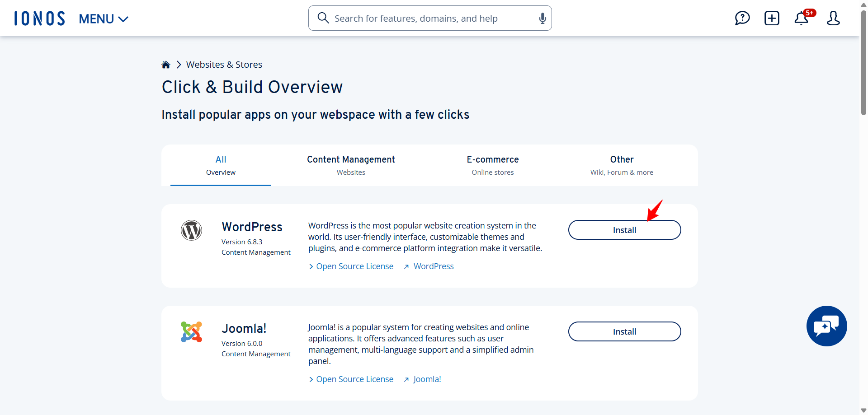
Task: Open the external WordPress link
Action: pos(429,266)
